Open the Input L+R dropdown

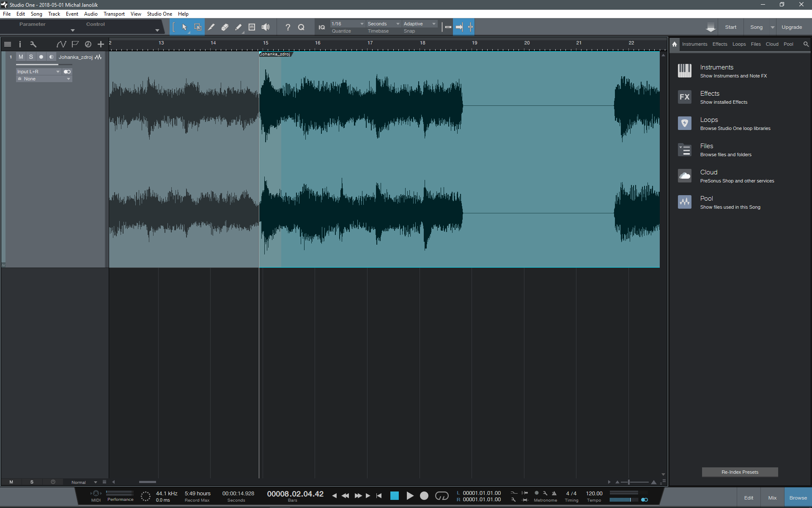(x=38, y=72)
